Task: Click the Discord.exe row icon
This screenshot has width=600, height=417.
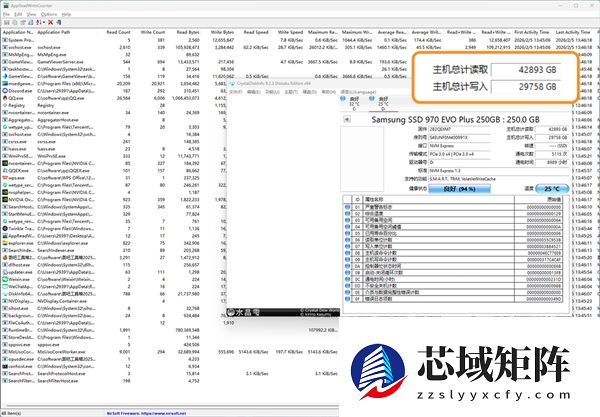Action: tap(5, 91)
